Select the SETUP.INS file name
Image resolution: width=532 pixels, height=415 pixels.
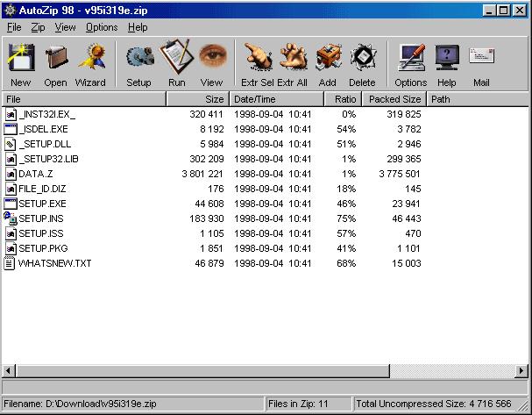coord(41,218)
